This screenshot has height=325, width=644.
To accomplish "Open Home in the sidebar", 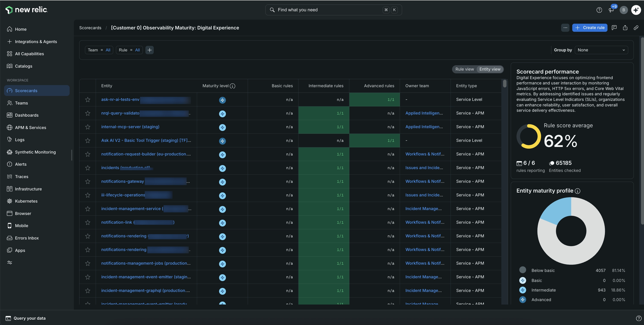I will [x=37, y=29].
